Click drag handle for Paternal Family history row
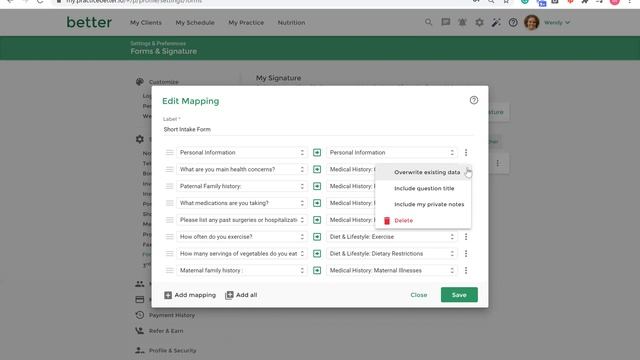 (169, 186)
